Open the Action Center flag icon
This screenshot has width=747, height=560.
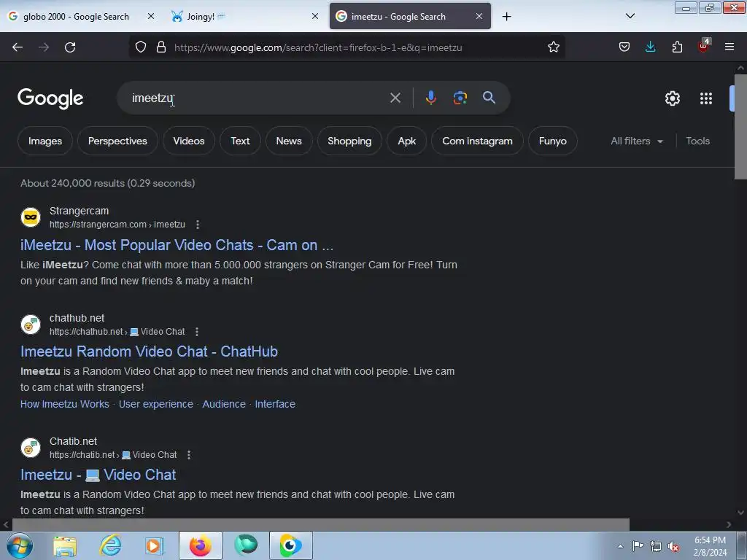[638, 546]
